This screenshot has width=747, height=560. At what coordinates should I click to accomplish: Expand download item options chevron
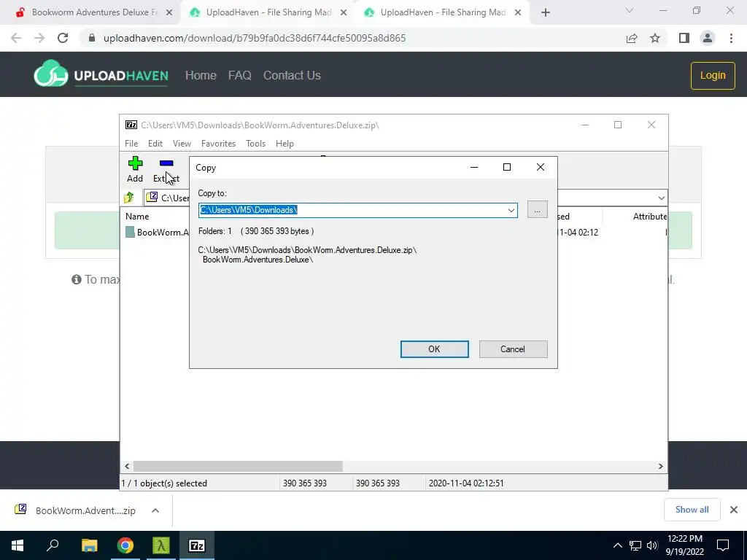[x=155, y=510]
